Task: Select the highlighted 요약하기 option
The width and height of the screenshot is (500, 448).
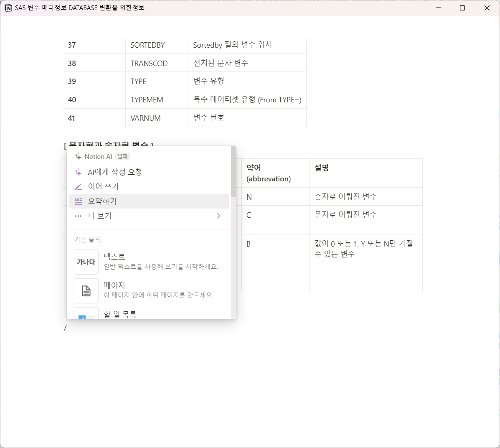Action: (149, 201)
